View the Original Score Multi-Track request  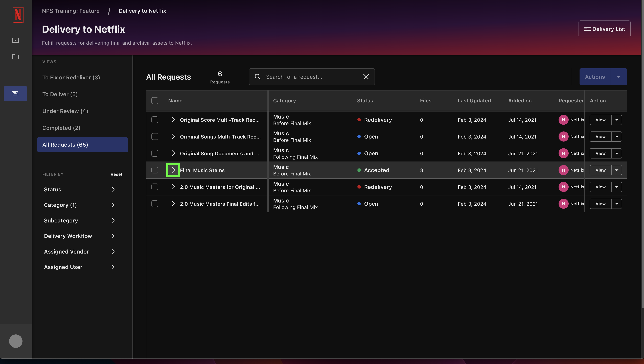tap(600, 120)
